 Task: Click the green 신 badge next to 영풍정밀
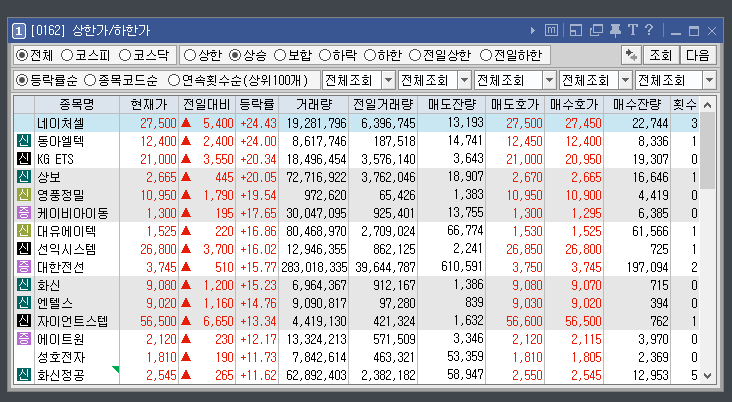click(24, 195)
